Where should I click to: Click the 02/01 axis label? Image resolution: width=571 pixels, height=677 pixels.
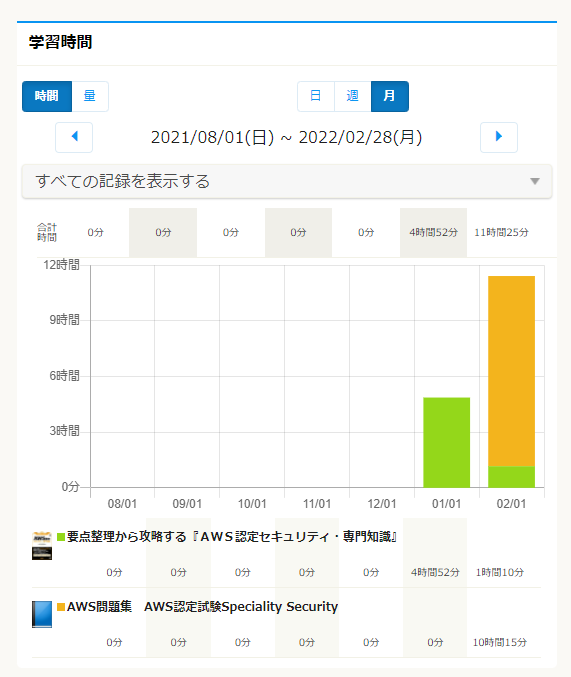click(511, 504)
